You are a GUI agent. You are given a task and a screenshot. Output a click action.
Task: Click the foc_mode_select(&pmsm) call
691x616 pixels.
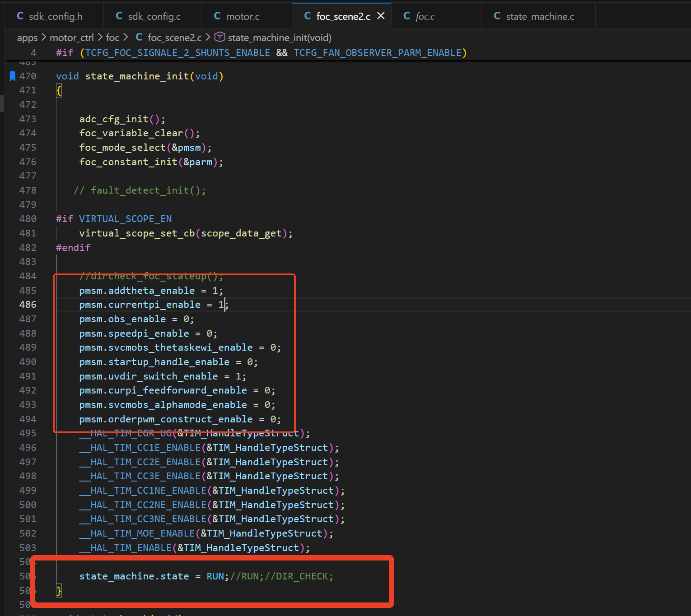145,148
